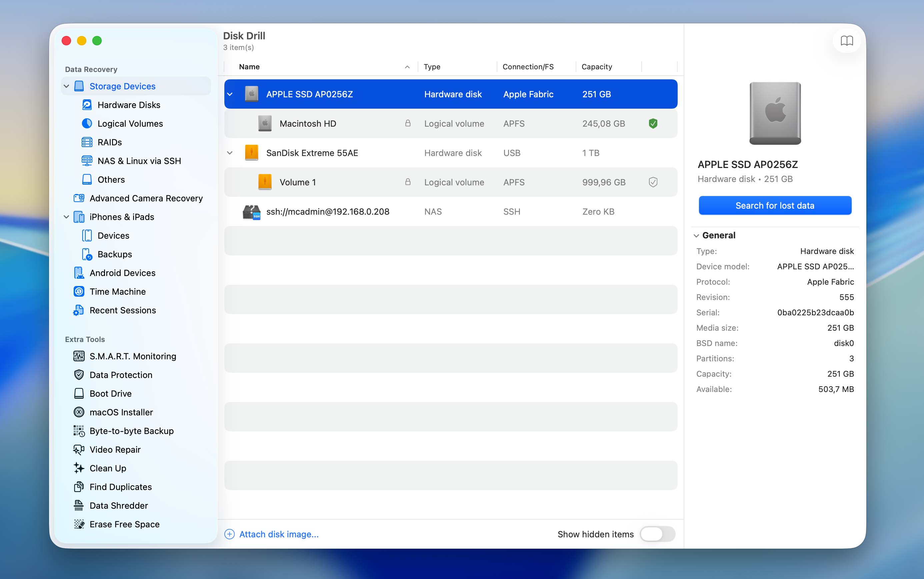Sort list by Name column header
Screen dimensions: 924x579
point(322,67)
